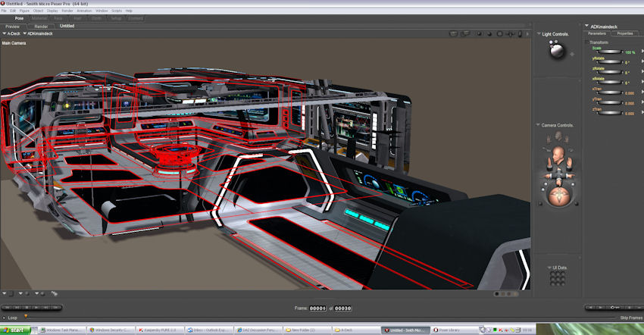Expand the A-Deck figure dropdown
The width and height of the screenshot is (644, 335).
pyautogui.click(x=11, y=33)
